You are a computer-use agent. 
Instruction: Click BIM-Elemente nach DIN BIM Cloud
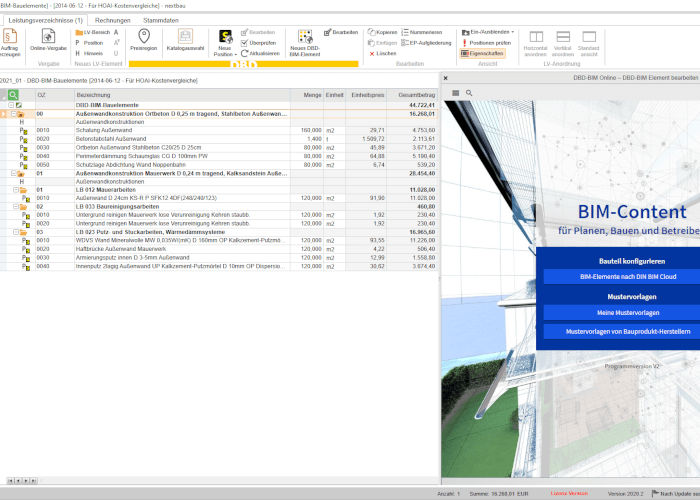[628, 277]
